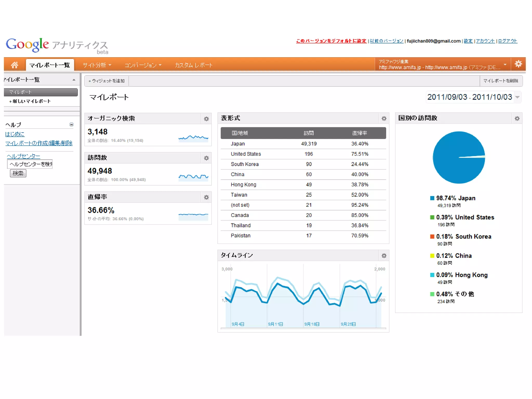Click the マイレポートを削除 button

501,81
